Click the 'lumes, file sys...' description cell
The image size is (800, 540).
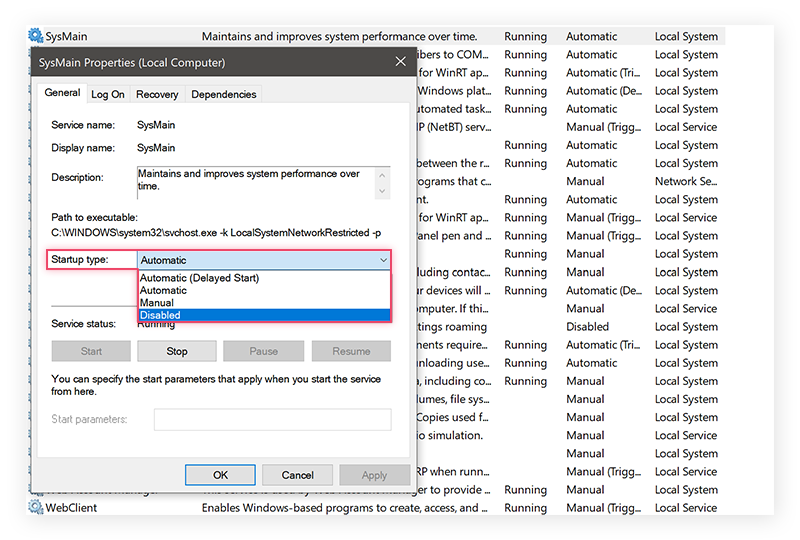click(x=453, y=399)
